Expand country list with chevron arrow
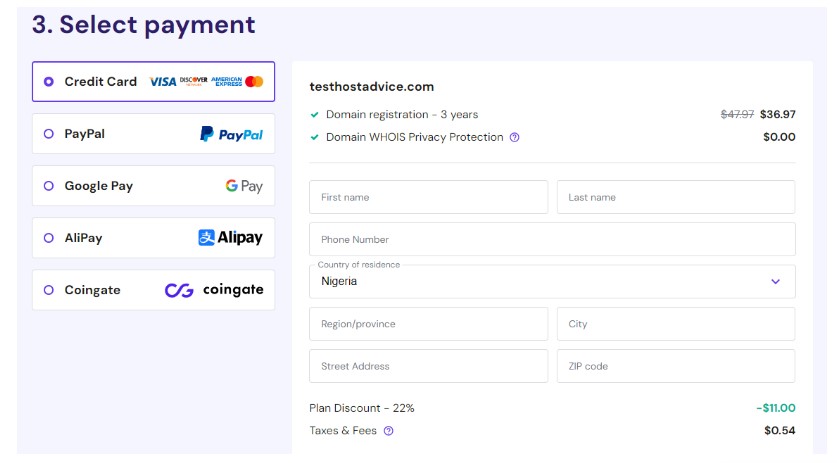The width and height of the screenshot is (837, 463). (776, 281)
